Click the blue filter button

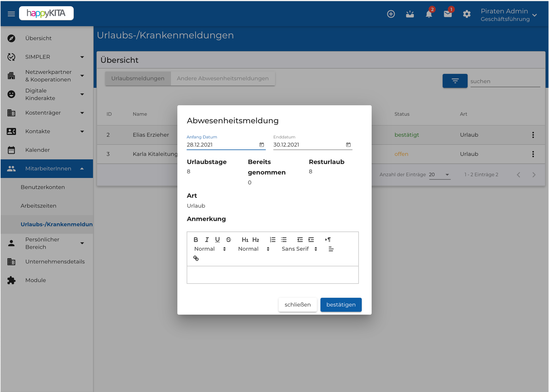coord(455,81)
